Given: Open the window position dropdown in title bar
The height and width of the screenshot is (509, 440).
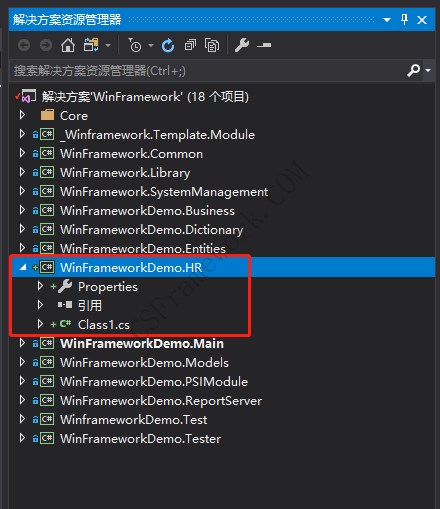Looking at the screenshot, I should 387,20.
